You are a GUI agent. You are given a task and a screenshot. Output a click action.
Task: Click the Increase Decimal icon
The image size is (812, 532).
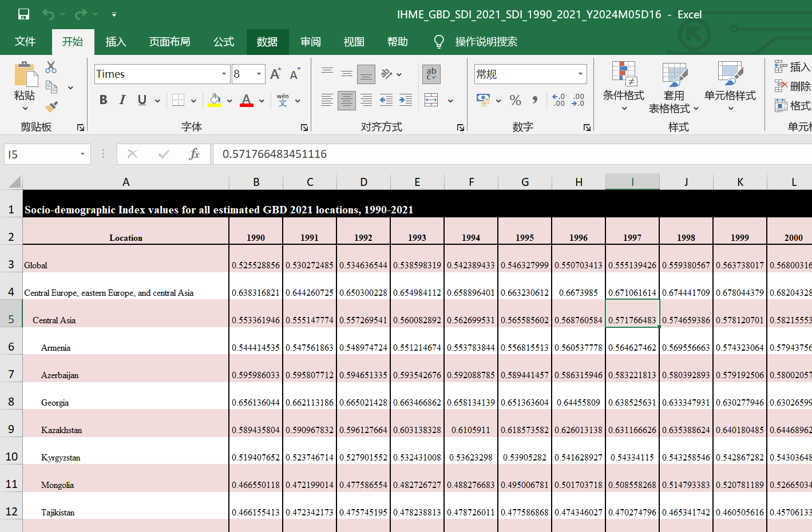(559, 101)
